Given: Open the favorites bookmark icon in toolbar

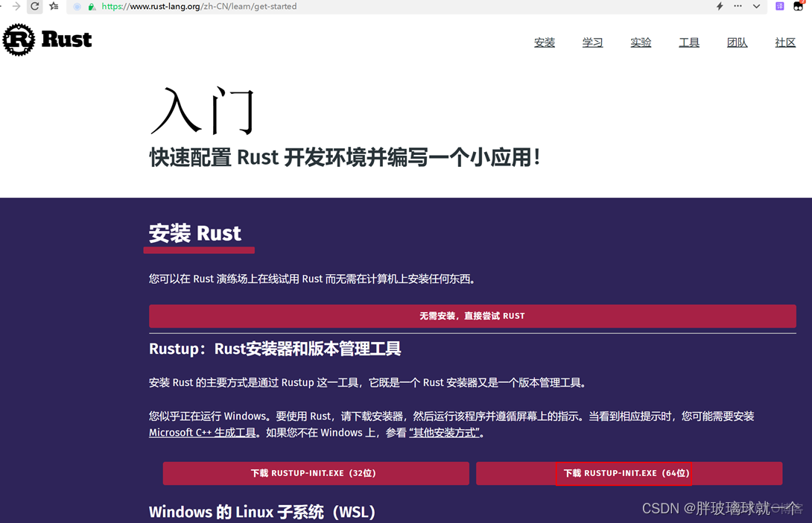Looking at the screenshot, I should 54,6.
